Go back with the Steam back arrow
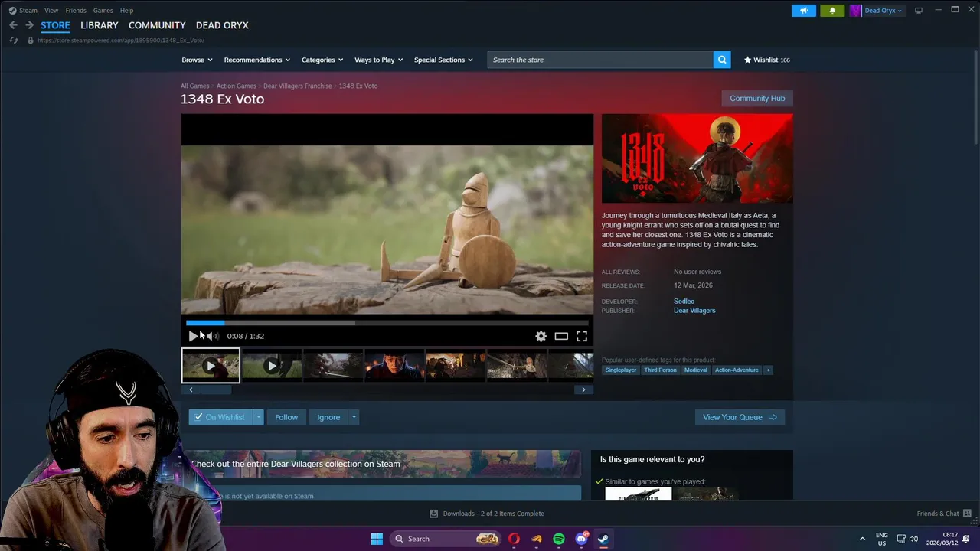Viewport: 980px width, 551px height. point(13,25)
